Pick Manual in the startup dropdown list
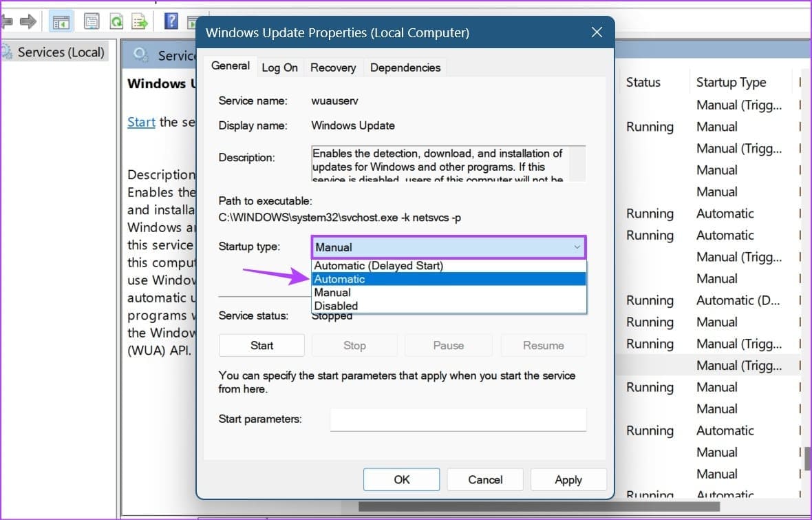Viewport: 812px width, 520px height. click(x=449, y=293)
